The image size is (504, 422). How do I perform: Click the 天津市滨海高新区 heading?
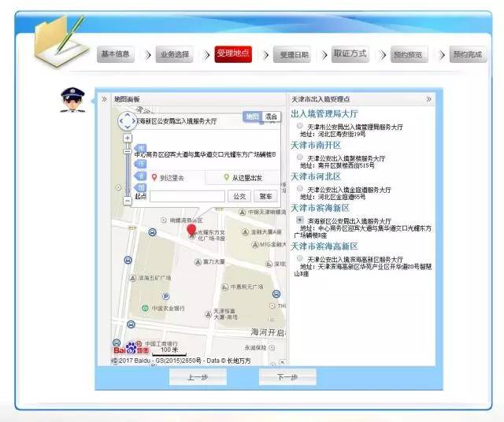324,246
